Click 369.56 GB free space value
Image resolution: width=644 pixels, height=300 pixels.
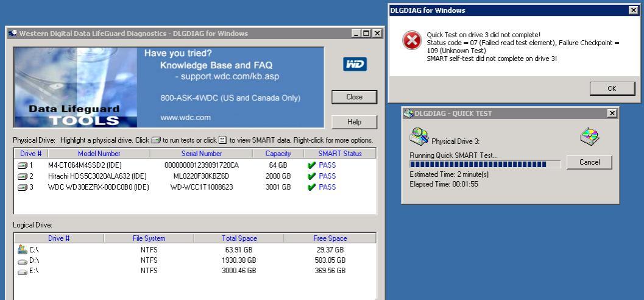pyautogui.click(x=330, y=271)
